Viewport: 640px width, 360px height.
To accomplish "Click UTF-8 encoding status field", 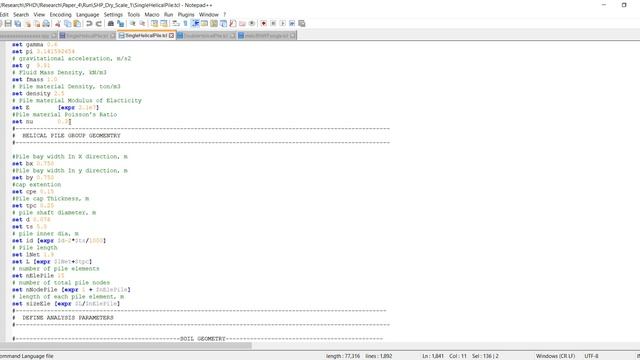I will tap(591, 356).
